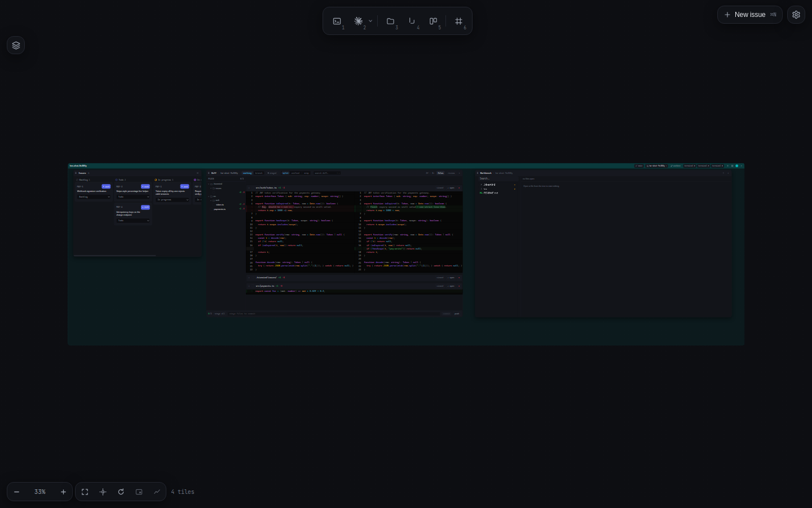Click the search diff field
Viewport: 812px width, 508px height.
point(326,173)
